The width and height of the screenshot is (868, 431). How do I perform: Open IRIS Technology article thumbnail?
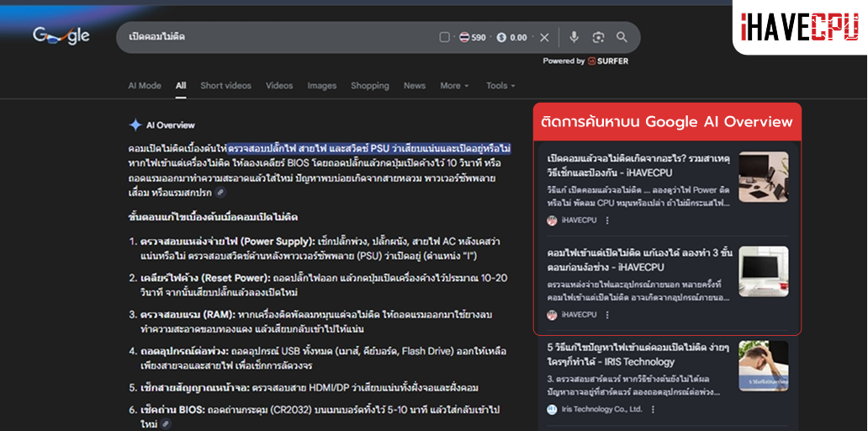pyautogui.click(x=764, y=365)
